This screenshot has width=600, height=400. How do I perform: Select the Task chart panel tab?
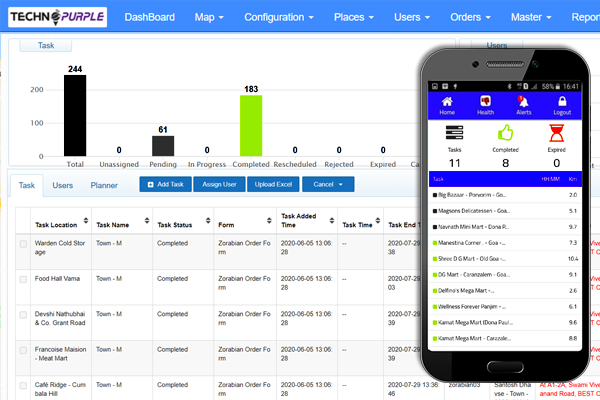[46, 45]
